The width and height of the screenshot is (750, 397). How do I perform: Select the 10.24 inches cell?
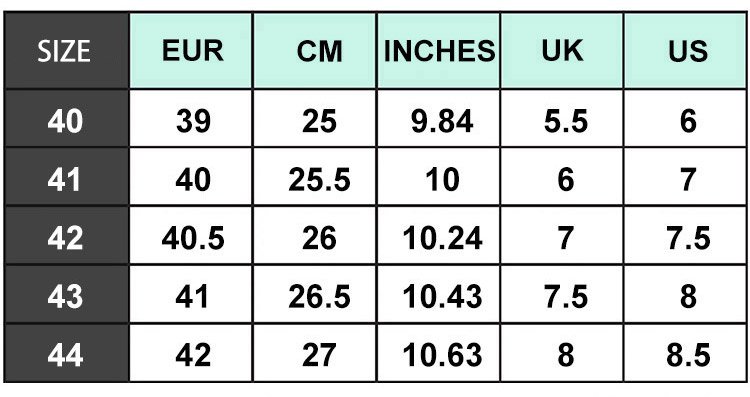click(x=439, y=236)
